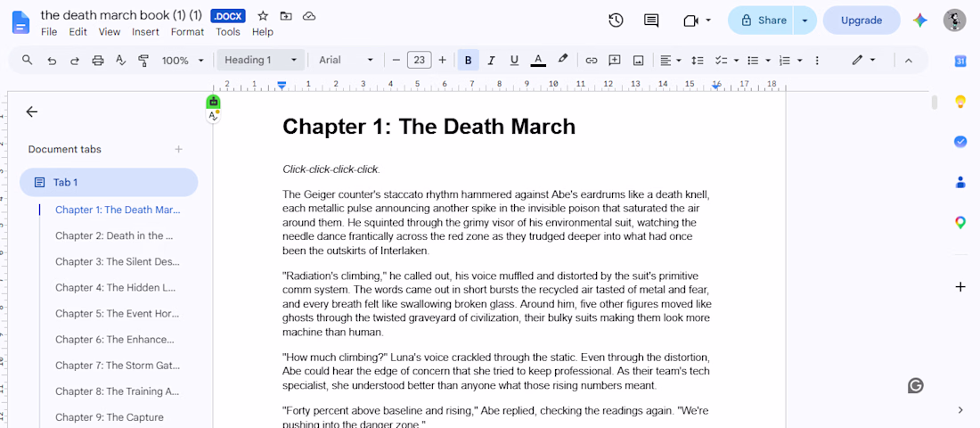Close the document tabs panel back arrow
This screenshot has width=980, height=428.
pos(31,112)
